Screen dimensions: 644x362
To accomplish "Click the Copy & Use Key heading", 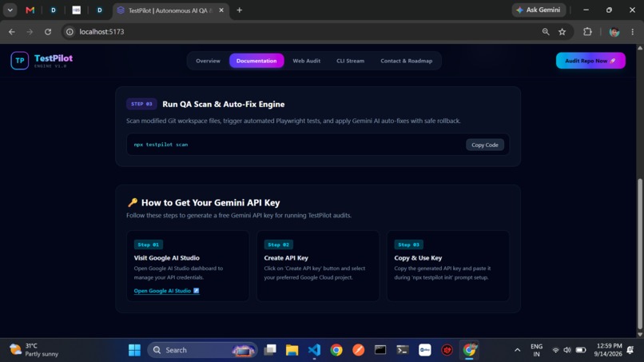I will (x=418, y=257).
